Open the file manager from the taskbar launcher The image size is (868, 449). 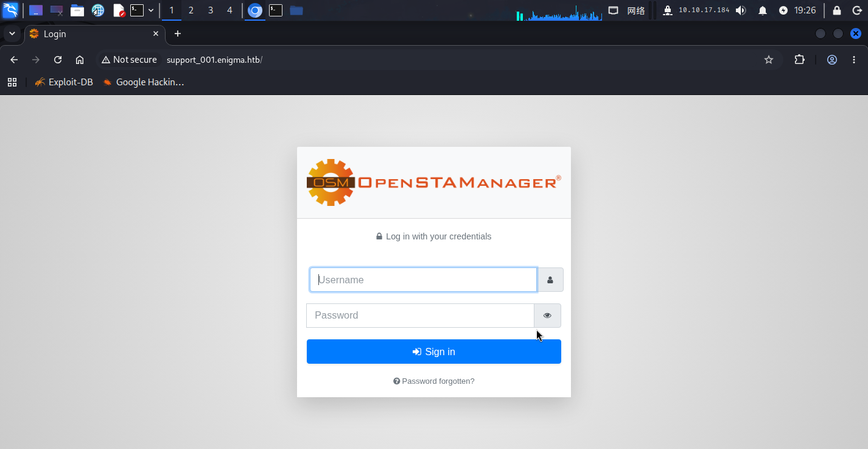(77, 10)
